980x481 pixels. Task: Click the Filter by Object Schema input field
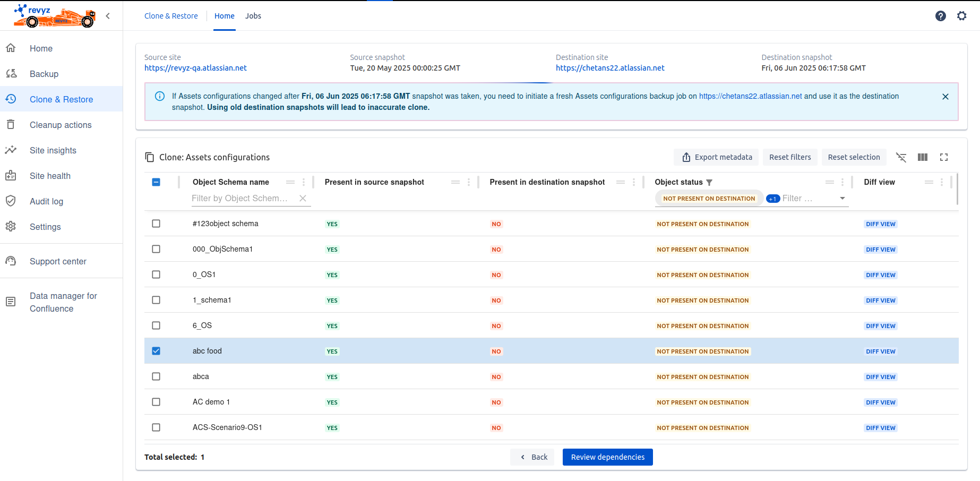[240, 198]
